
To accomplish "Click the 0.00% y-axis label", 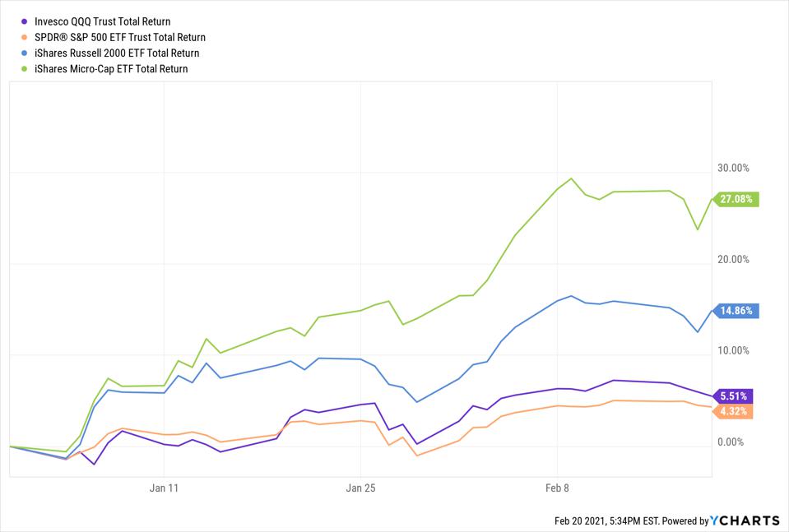I will pyautogui.click(x=731, y=442).
